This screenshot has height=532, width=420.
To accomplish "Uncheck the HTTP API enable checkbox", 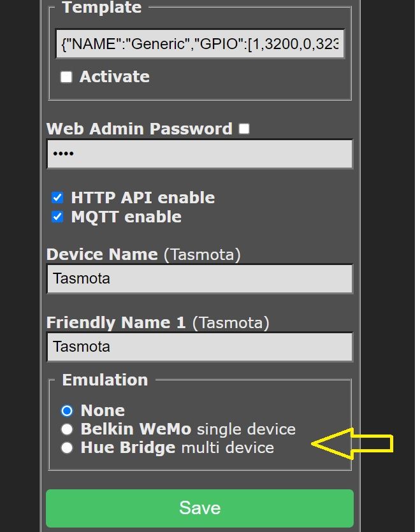I will point(57,198).
